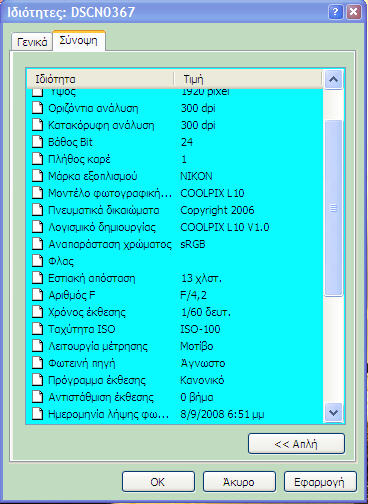Click the vertical scrollbar thumb

333,208
